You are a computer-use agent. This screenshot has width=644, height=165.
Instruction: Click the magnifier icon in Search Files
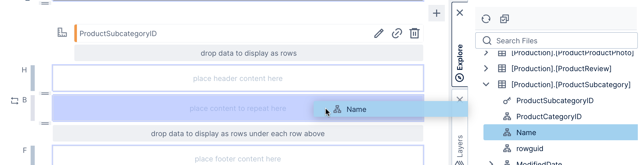[487, 40]
